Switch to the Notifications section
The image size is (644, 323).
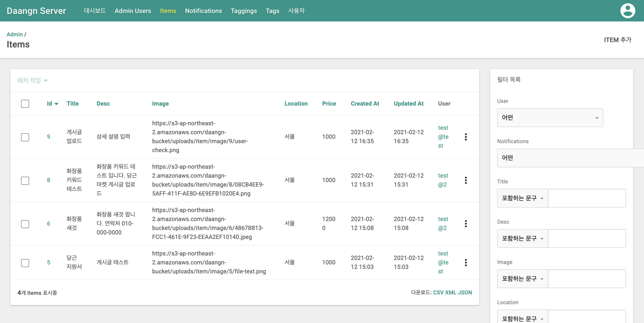point(203,11)
